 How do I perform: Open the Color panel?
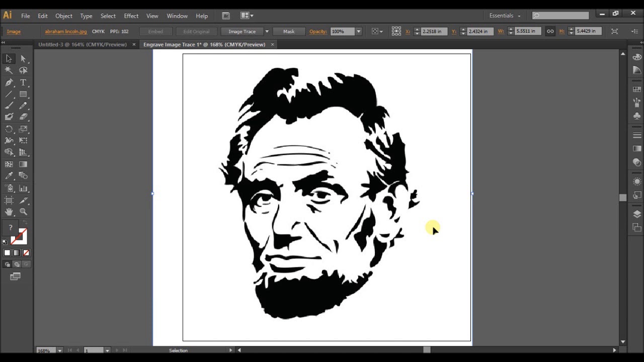[x=637, y=57]
